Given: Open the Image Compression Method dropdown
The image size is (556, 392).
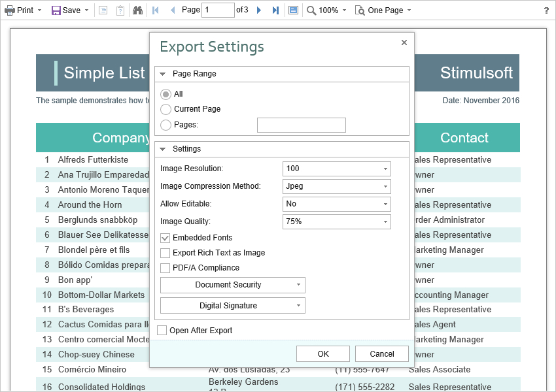Looking at the screenshot, I should coord(337,186).
